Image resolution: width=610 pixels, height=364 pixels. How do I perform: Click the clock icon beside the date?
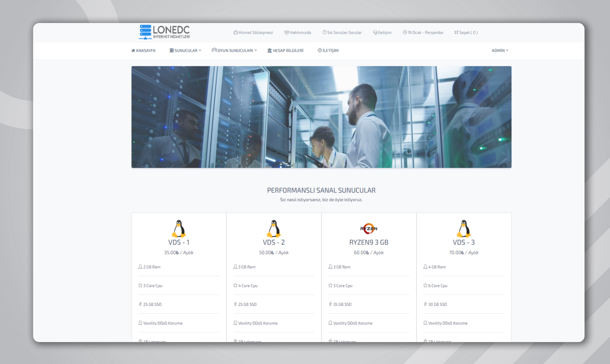[405, 32]
